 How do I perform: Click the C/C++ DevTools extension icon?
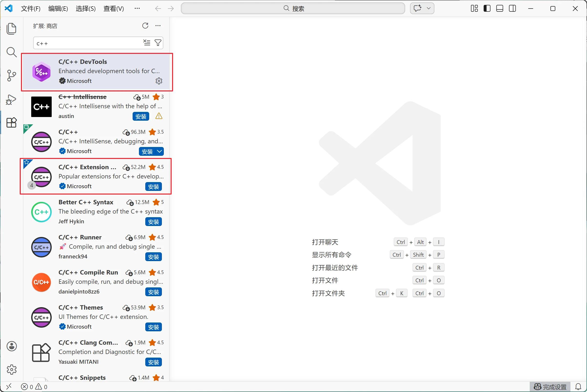[x=41, y=72]
